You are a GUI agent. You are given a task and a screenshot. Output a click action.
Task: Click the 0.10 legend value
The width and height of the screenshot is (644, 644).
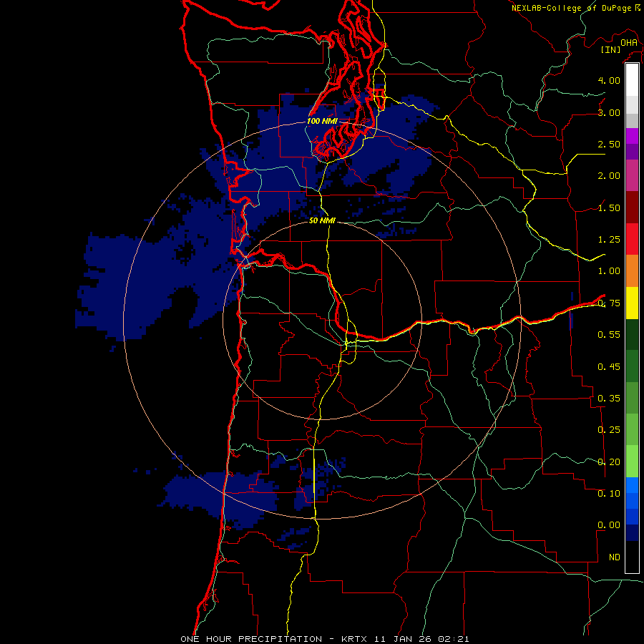click(609, 494)
